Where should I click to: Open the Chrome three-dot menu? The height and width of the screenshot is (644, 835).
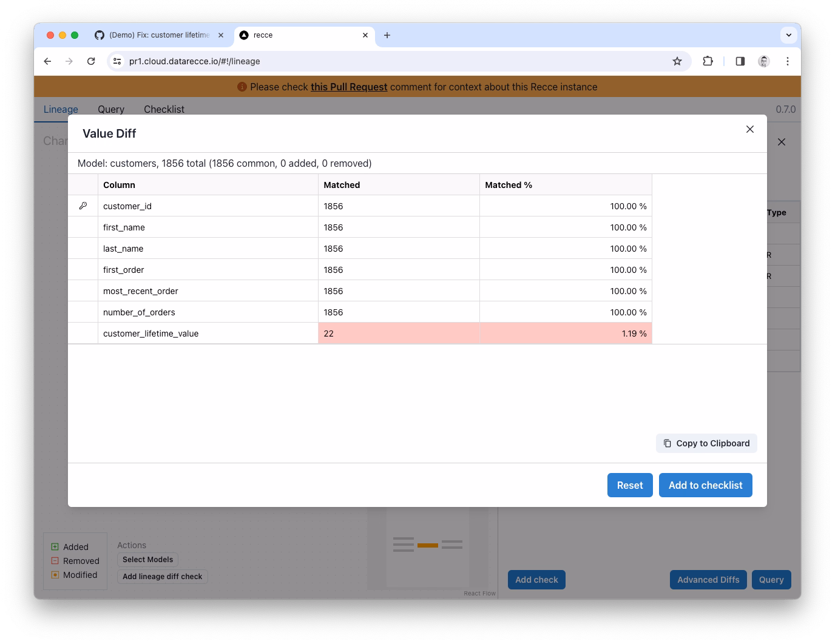(x=788, y=61)
